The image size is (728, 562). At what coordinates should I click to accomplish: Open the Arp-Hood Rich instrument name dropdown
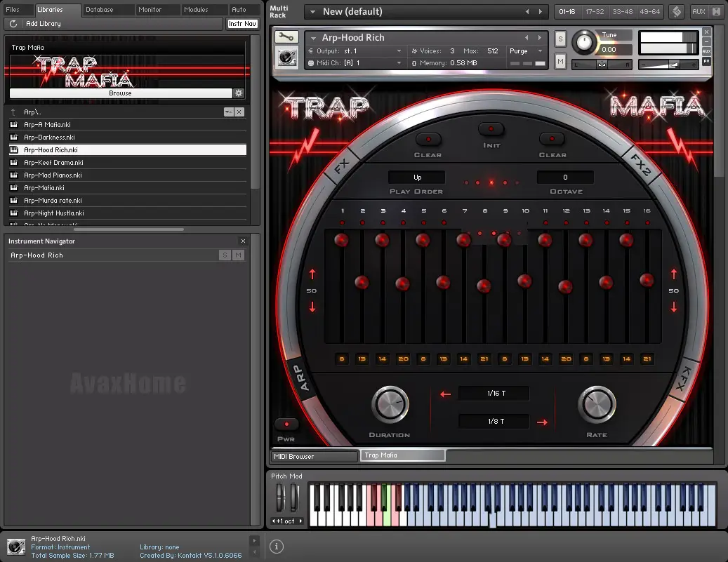tap(313, 38)
